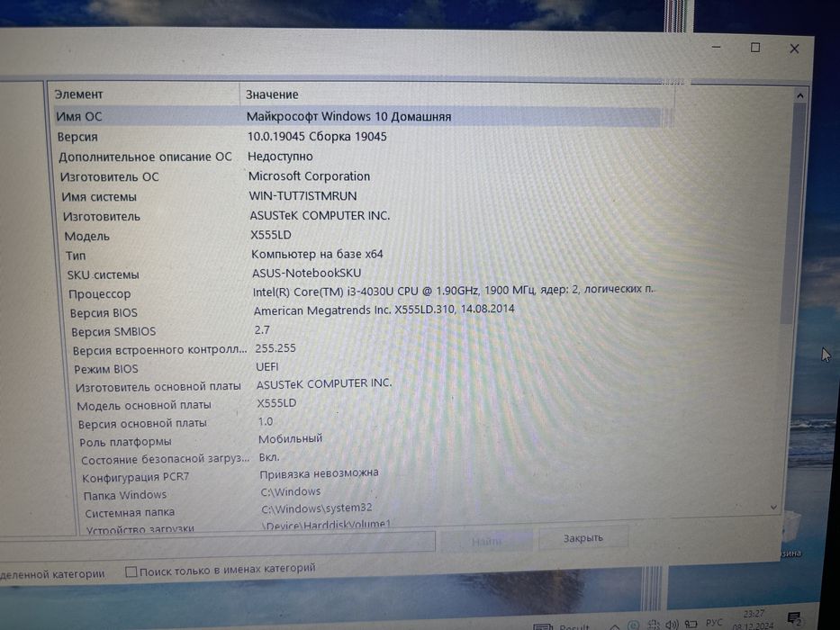Click the Intel Core i3-4030U value
The image size is (840, 630).
click(453, 290)
